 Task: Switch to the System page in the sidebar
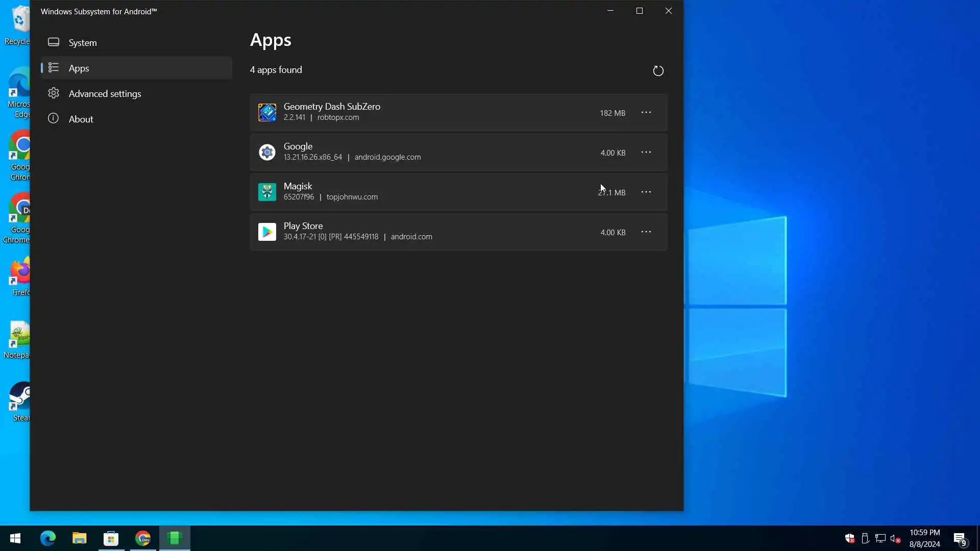[x=83, y=42]
